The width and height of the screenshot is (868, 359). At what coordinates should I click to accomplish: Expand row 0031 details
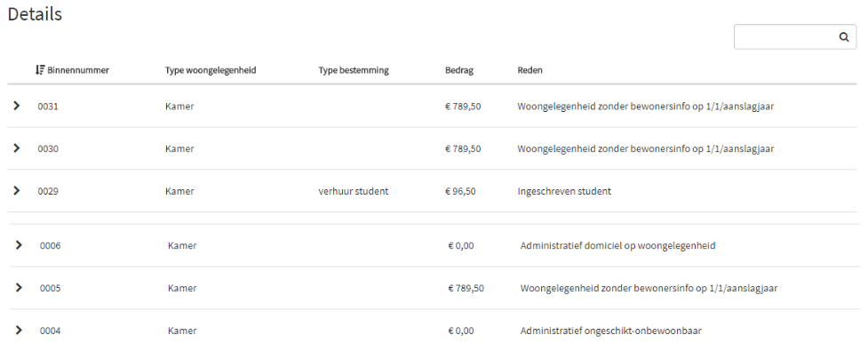coord(17,107)
